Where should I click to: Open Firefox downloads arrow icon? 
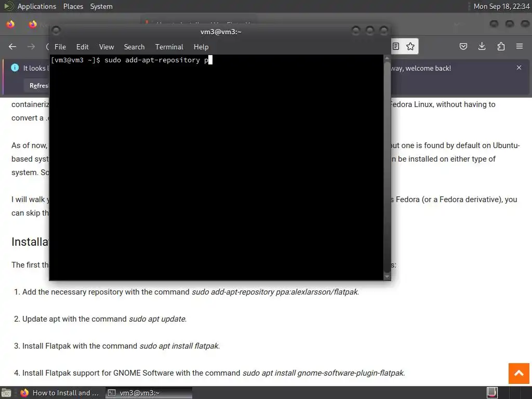(482, 46)
